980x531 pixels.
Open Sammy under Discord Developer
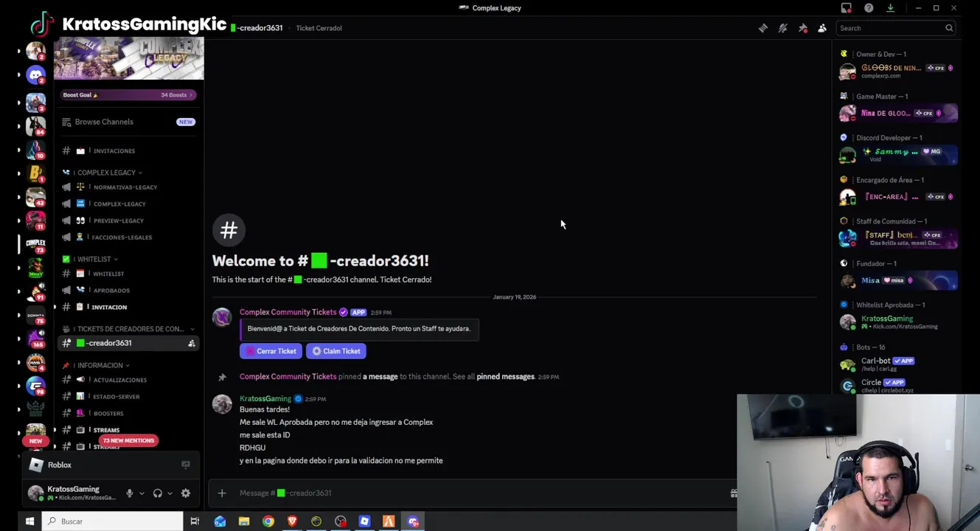(x=898, y=155)
